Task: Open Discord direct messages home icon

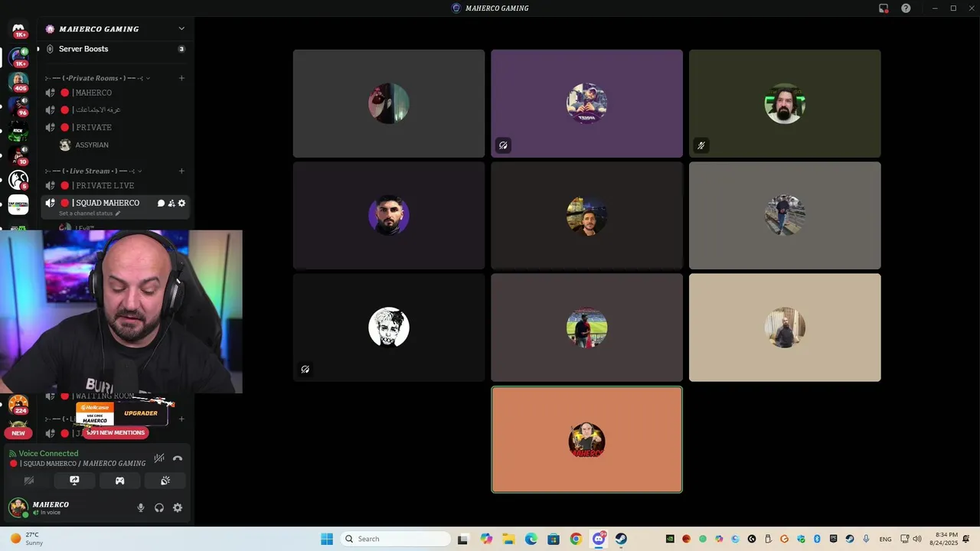Action: coord(18,29)
